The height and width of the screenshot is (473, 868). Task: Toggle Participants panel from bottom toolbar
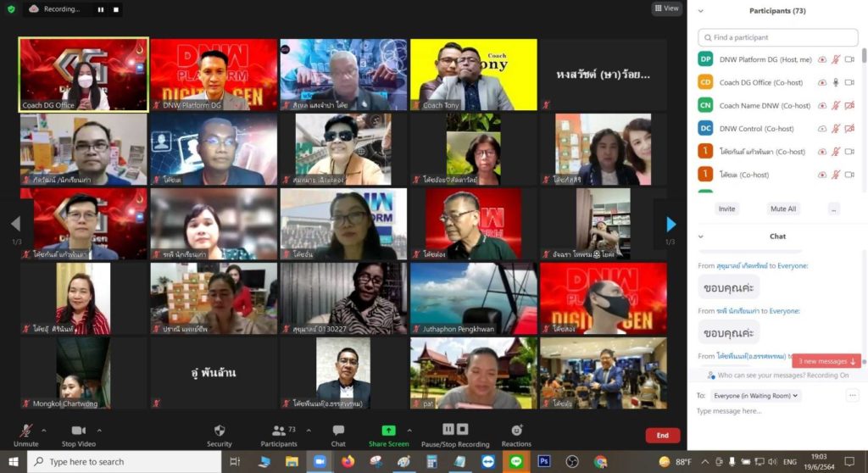pos(278,436)
